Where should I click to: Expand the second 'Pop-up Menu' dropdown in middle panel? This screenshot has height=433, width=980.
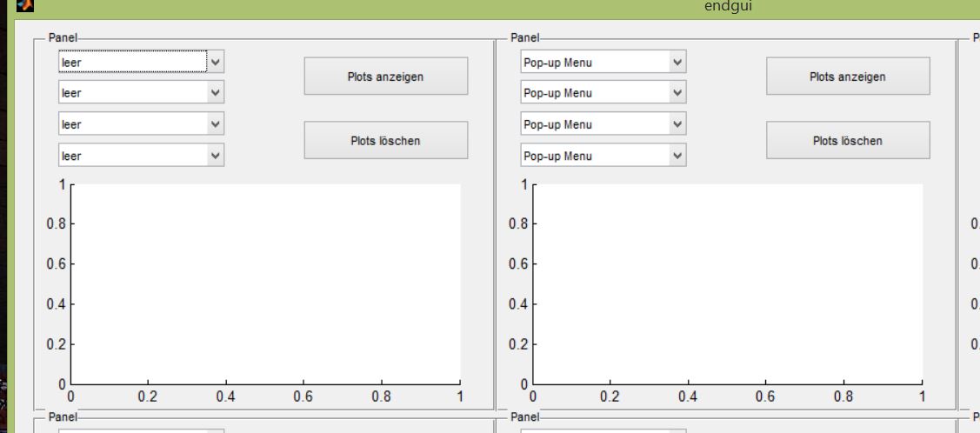click(x=603, y=92)
